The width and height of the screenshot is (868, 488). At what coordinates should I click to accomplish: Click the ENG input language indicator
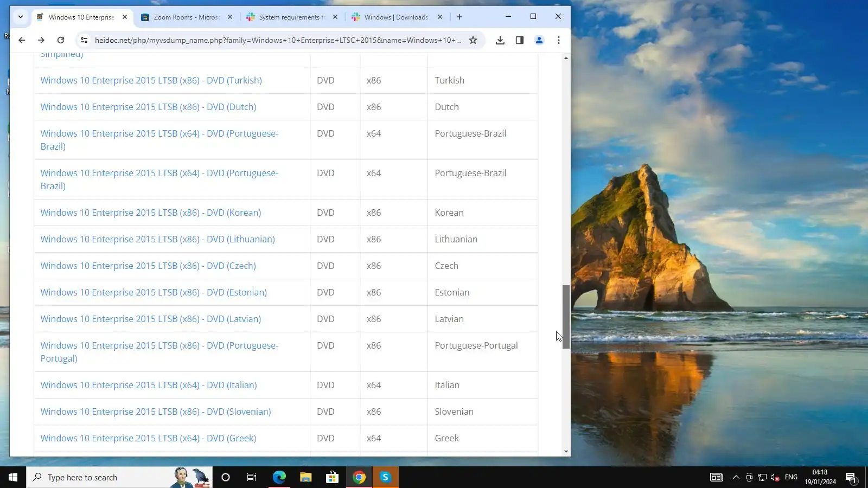point(791,477)
